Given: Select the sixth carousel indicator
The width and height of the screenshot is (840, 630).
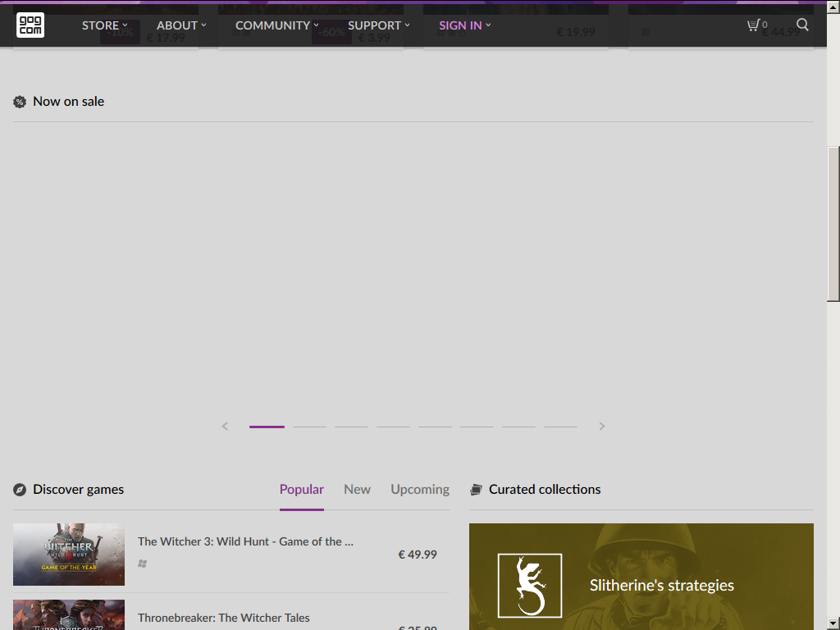Looking at the screenshot, I should tap(477, 427).
